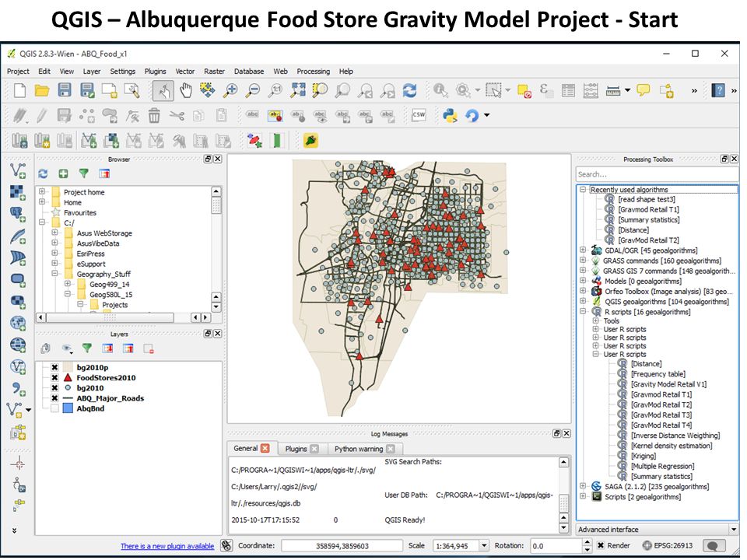Toggle visibility of bg2010p layer
The height and width of the screenshot is (560, 747).
[54, 368]
